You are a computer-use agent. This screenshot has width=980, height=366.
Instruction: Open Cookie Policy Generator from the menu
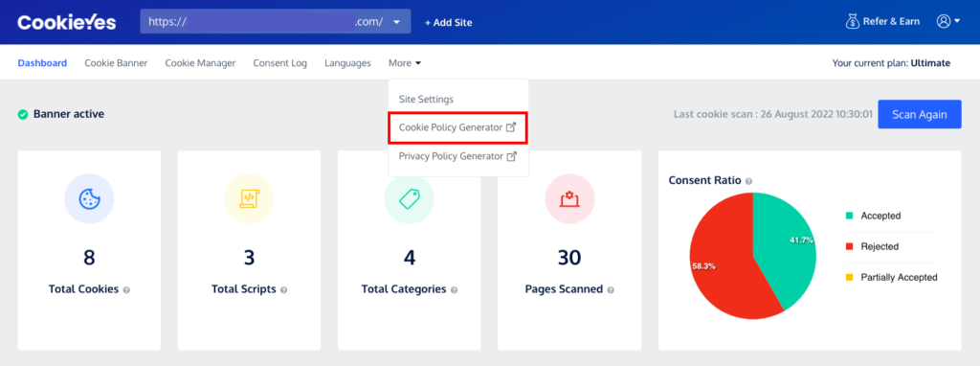(457, 127)
